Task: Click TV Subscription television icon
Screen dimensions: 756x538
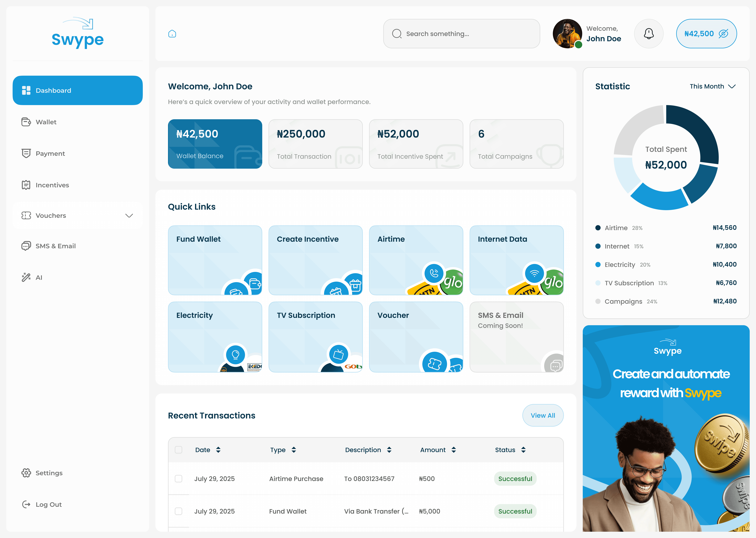Action: pos(339,355)
